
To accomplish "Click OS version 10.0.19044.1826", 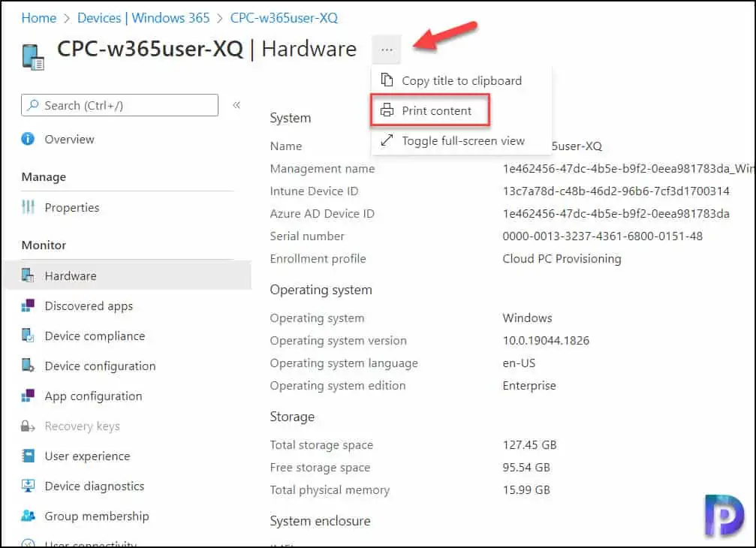I will point(546,341).
